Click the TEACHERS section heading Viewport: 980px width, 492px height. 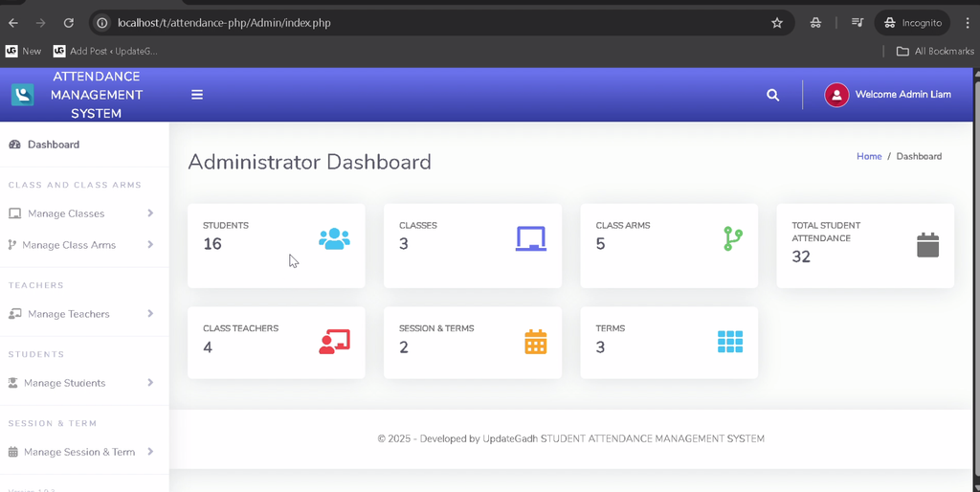36,285
